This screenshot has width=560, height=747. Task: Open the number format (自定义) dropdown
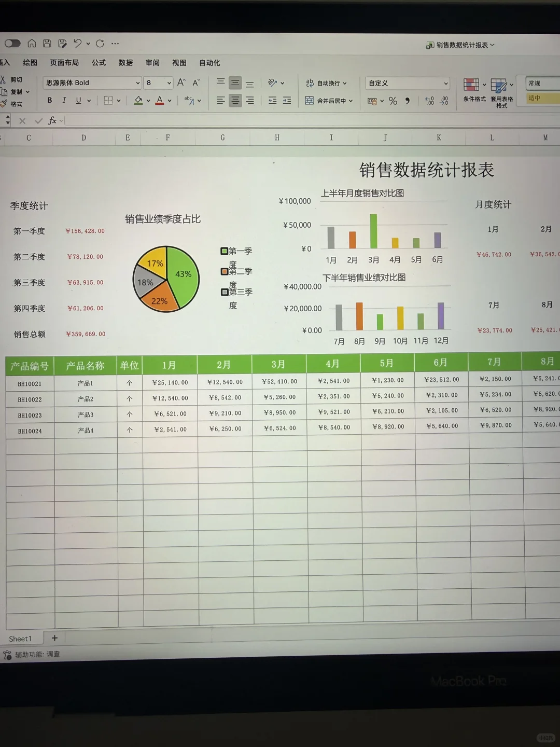[x=407, y=83]
